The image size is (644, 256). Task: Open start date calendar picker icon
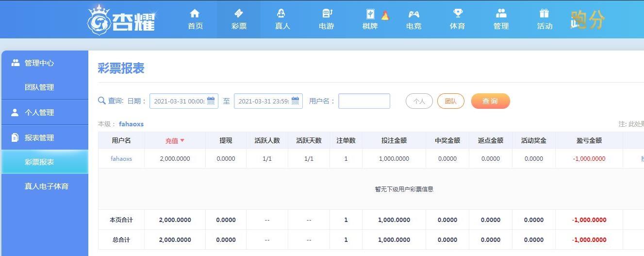point(211,101)
